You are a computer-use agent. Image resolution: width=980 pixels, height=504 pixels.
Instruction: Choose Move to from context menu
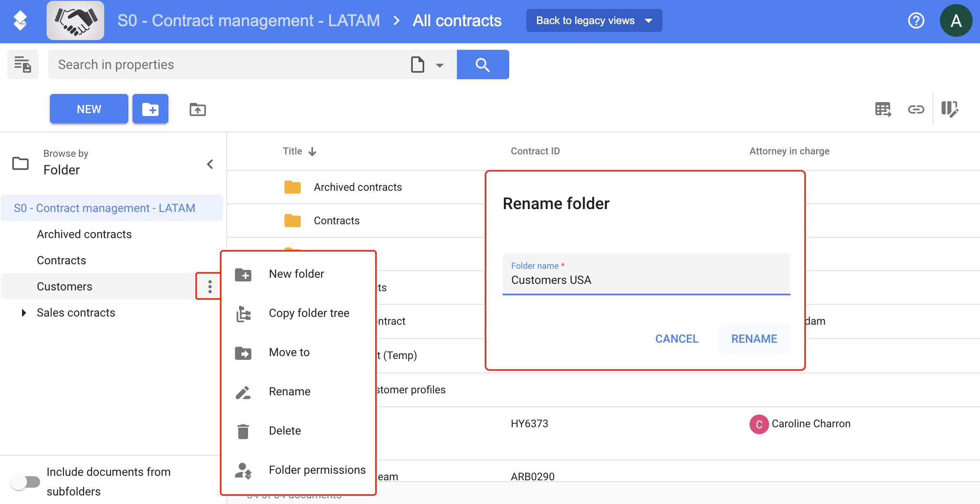pos(298,352)
